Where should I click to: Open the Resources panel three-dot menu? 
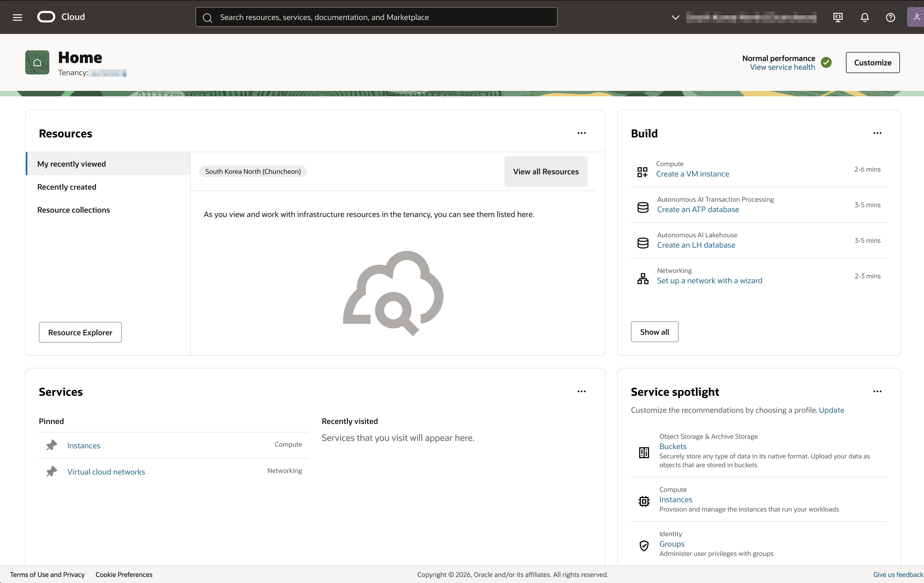(581, 133)
